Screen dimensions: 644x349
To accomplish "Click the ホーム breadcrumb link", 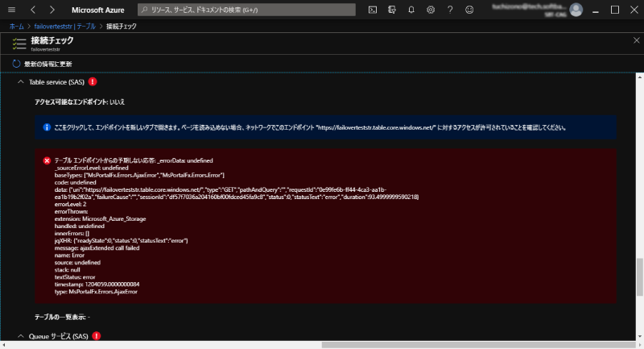I will (16, 27).
